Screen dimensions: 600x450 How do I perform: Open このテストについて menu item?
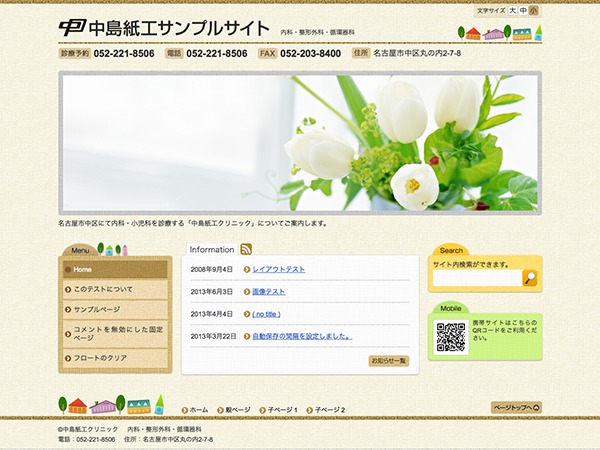point(115,289)
